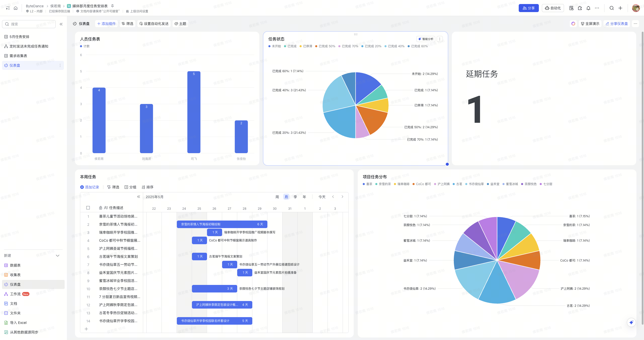Click the notification bell icon
Screen dimensions: 644x340
click(588, 8)
